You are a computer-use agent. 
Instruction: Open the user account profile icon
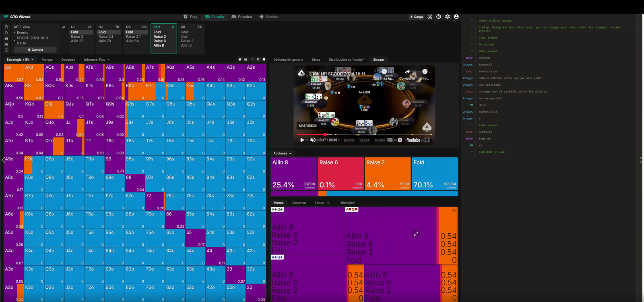coord(456,17)
